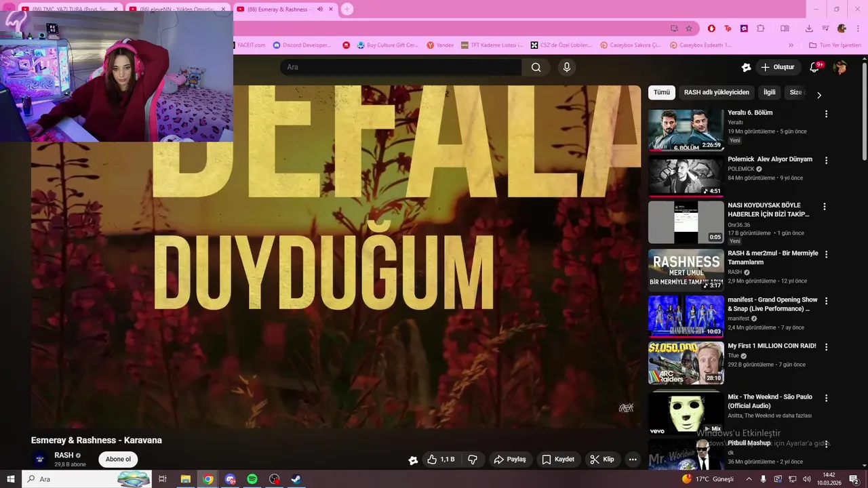Open YouTube notifications bell
This screenshot has width=868, height=488.
pyautogui.click(x=816, y=67)
